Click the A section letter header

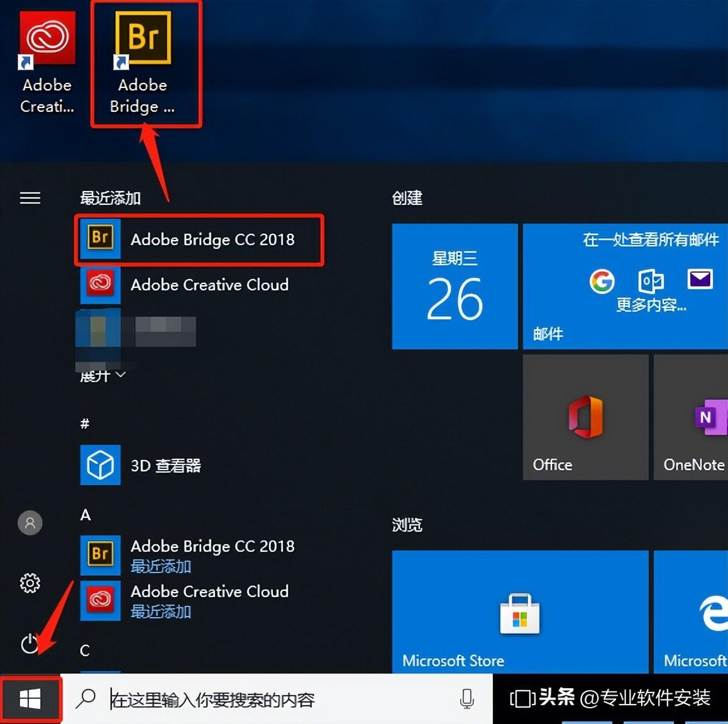point(85,515)
